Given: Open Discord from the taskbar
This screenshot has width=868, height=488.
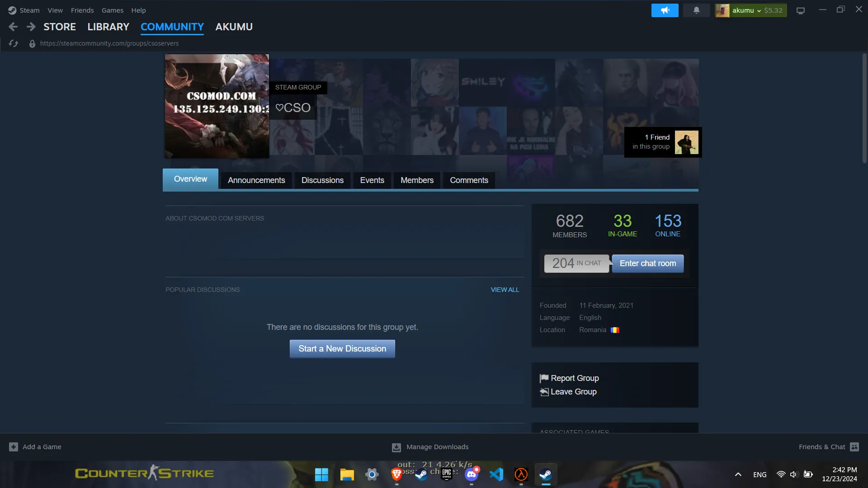Looking at the screenshot, I should 472,474.
